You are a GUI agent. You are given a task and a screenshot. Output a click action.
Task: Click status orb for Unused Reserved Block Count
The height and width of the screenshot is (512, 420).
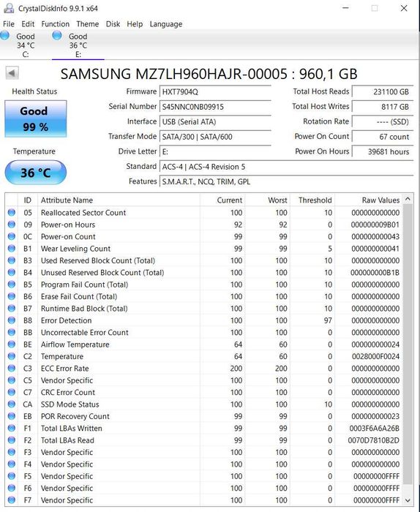pos(12,272)
